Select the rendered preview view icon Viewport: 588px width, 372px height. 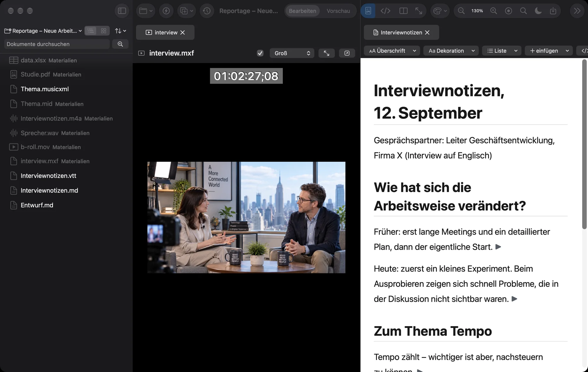pos(368,11)
